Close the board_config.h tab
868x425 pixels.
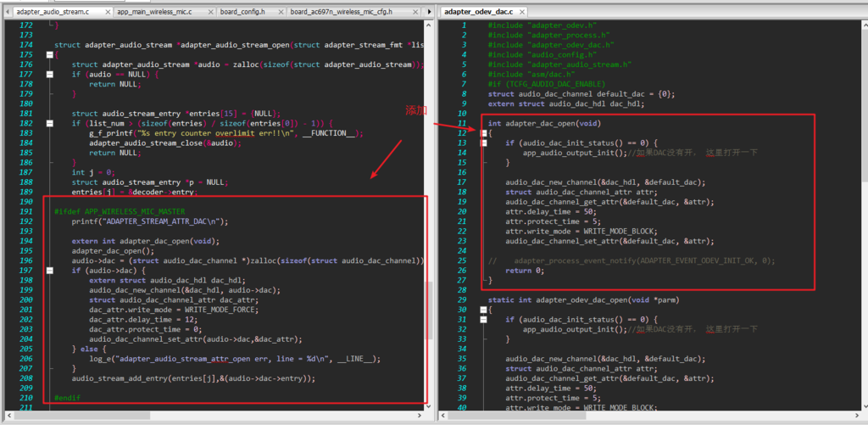[281, 12]
